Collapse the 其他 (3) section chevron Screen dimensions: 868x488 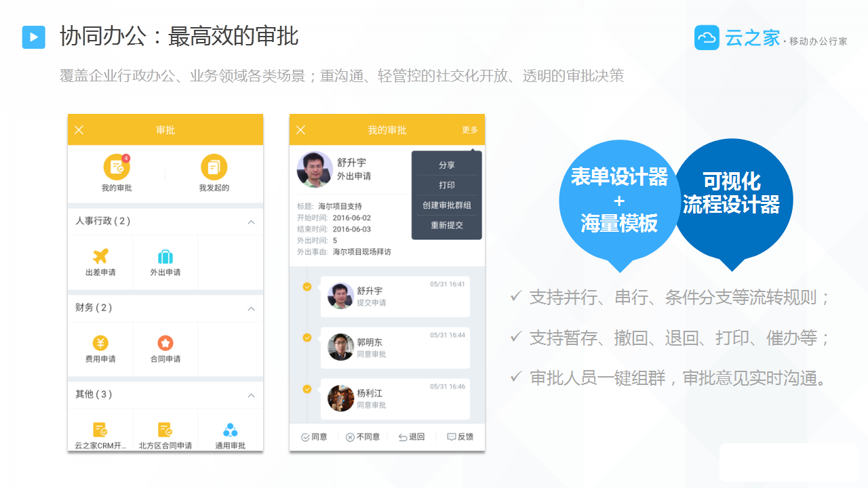click(251, 395)
